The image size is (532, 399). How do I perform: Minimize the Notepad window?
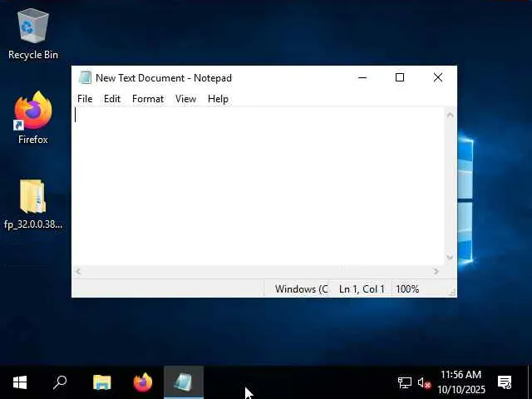(x=362, y=77)
